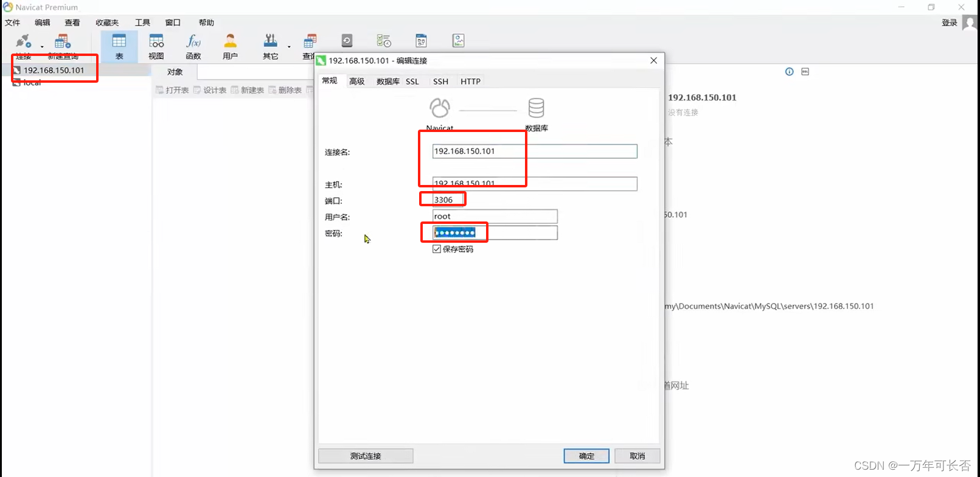980x477 pixels.
Task: Click the Navicat icon in connection dialog
Action: click(x=440, y=108)
